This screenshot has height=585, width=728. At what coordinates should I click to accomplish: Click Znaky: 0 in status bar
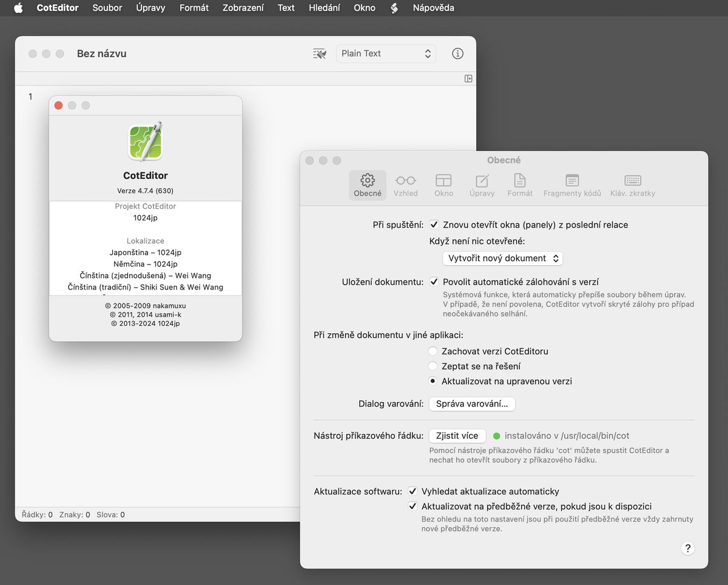75,515
